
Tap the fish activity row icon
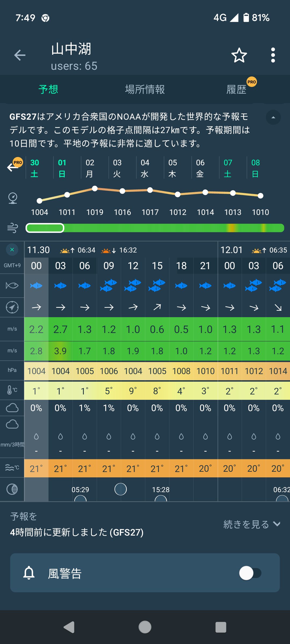(12, 285)
